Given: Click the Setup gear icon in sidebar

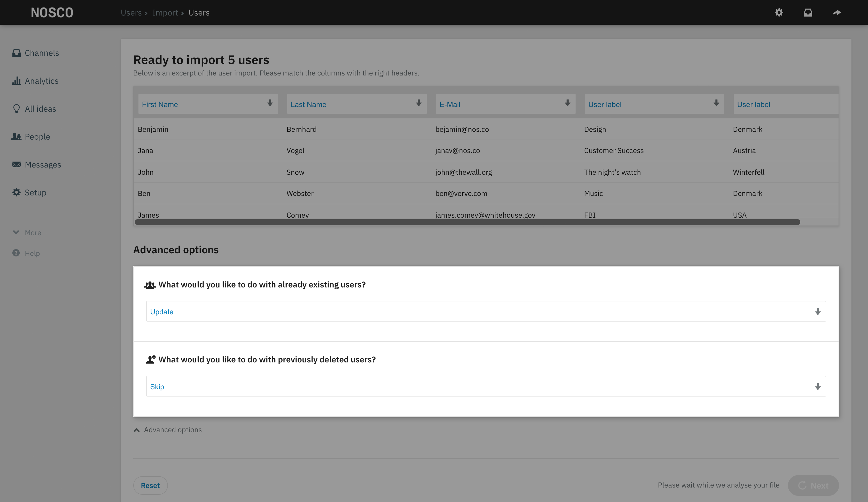Looking at the screenshot, I should [16, 192].
